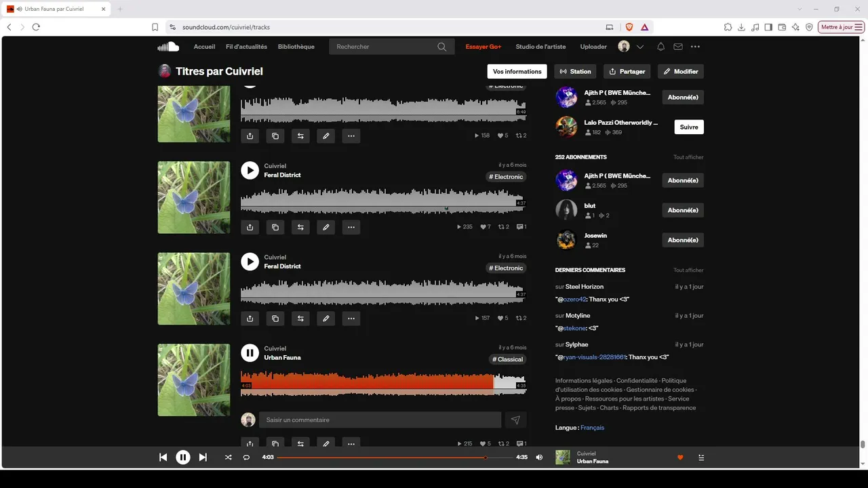The image size is (868, 488).
Task: Bookmark this page in address bar
Action: [155, 27]
